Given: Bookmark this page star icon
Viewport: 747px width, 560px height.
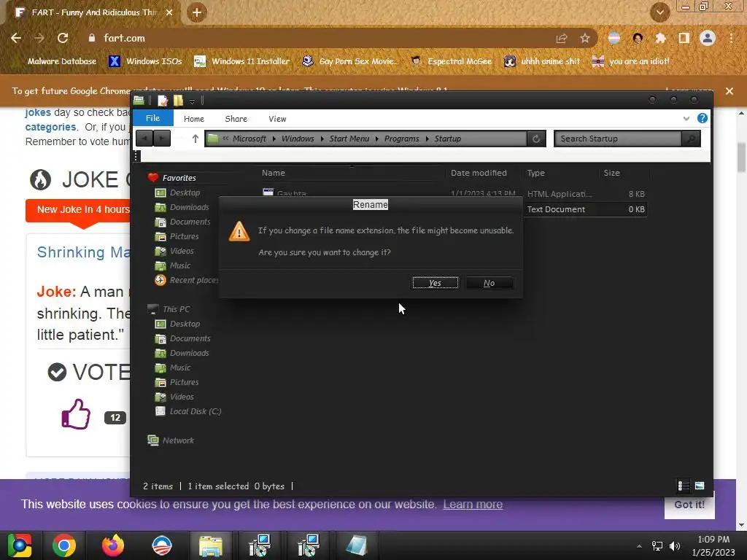Looking at the screenshot, I should click(x=585, y=38).
